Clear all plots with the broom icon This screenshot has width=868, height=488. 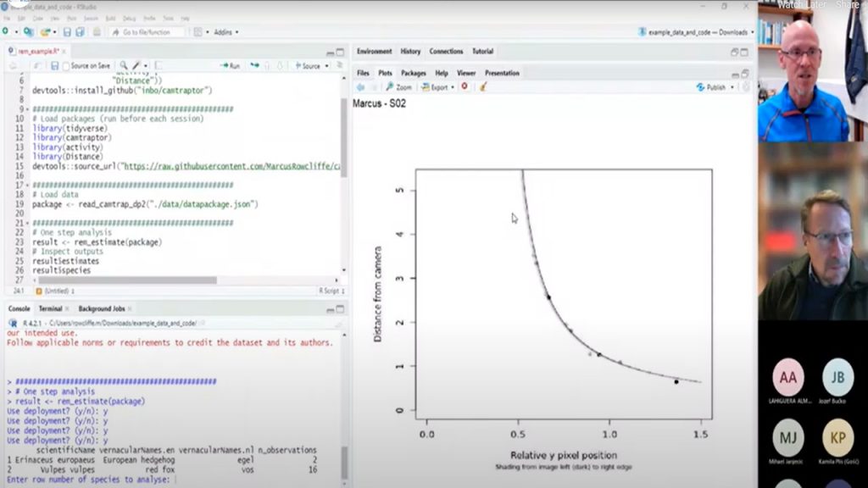(x=483, y=87)
